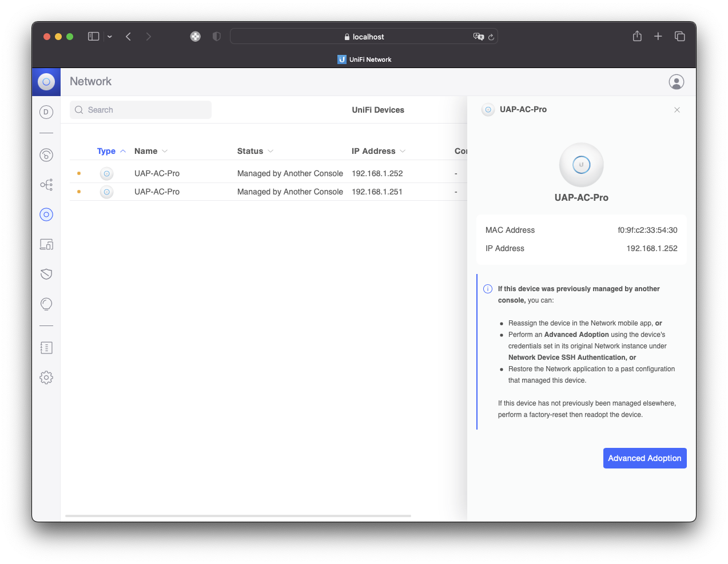Open the network map tree icon
This screenshot has width=728, height=564.
click(46, 185)
